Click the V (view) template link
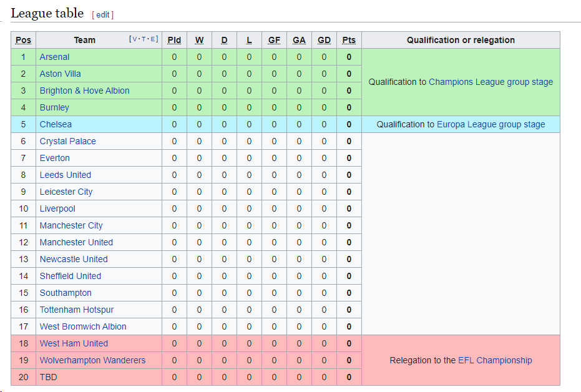This screenshot has height=392, width=581. [134, 39]
